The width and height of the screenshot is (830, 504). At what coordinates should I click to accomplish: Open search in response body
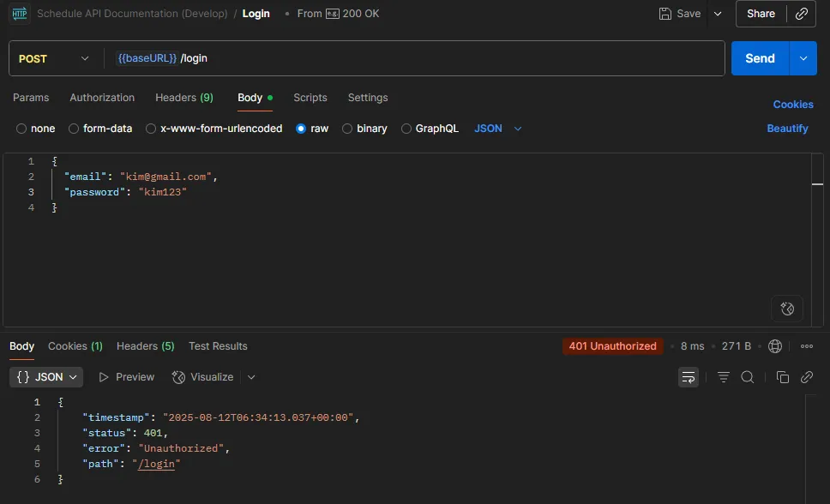tap(747, 377)
